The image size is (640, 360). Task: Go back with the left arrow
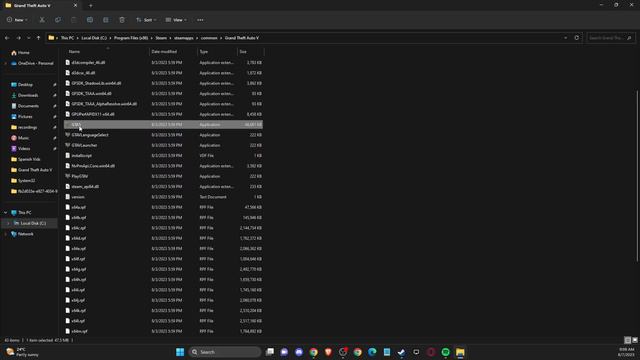coord(7,38)
